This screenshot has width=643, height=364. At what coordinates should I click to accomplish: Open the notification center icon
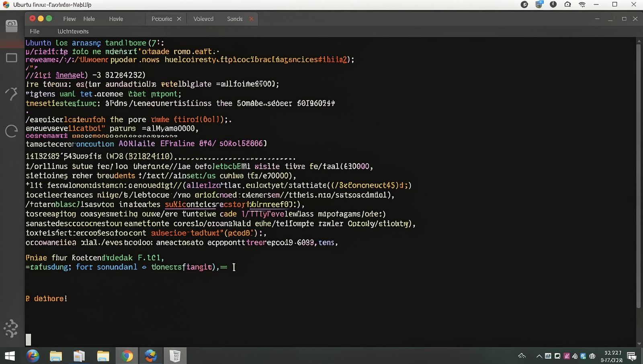(x=631, y=356)
